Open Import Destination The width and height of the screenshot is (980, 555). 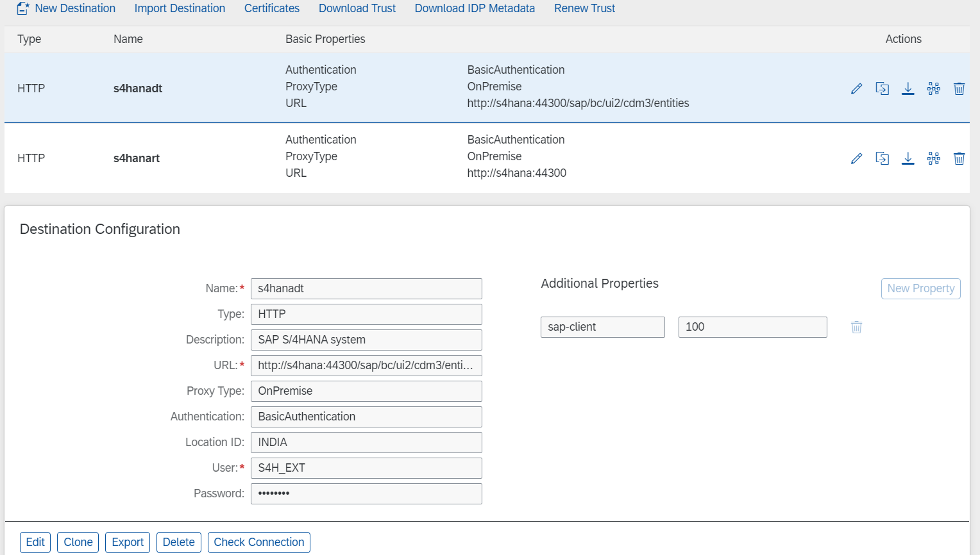(x=180, y=8)
